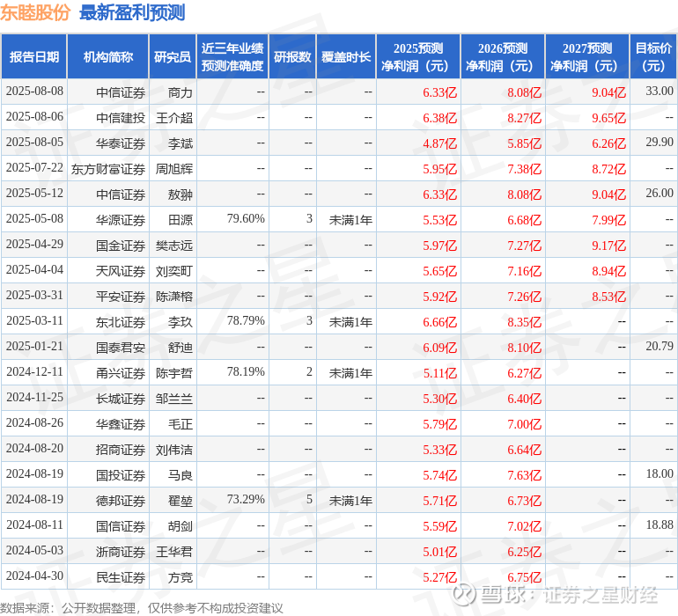
Task: Click target price 18.00
Action: point(660,473)
